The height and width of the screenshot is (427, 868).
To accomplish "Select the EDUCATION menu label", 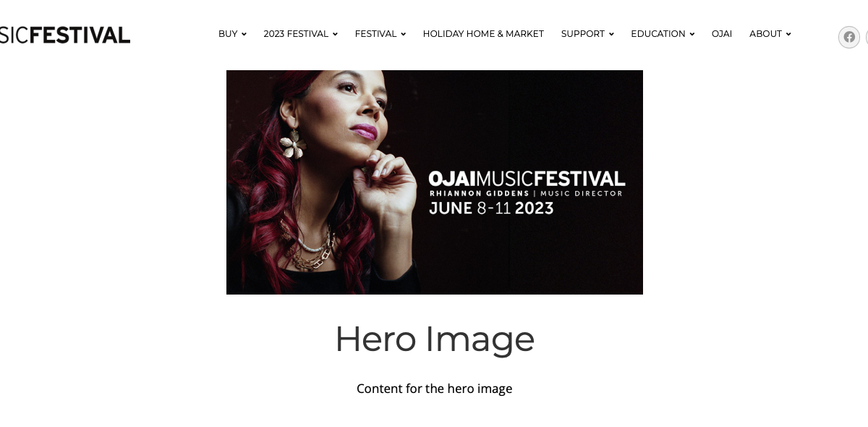I will tap(658, 34).
